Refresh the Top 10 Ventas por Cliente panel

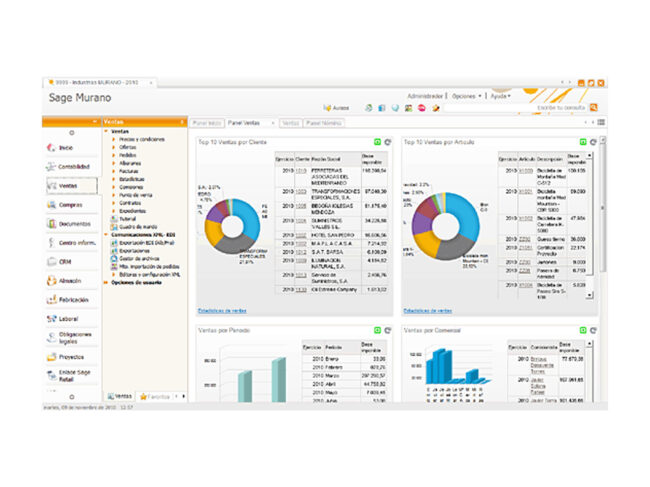point(387,143)
